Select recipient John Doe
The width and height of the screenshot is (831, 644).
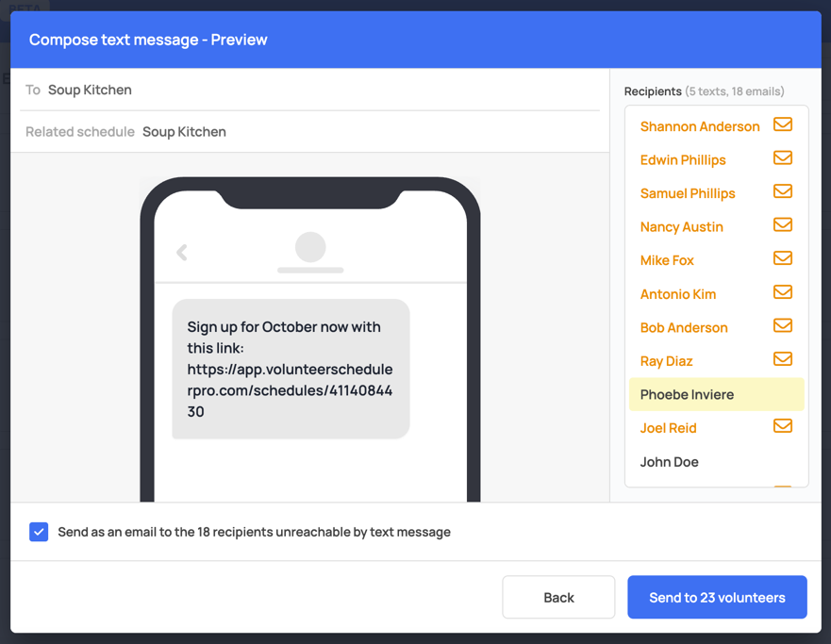point(669,462)
